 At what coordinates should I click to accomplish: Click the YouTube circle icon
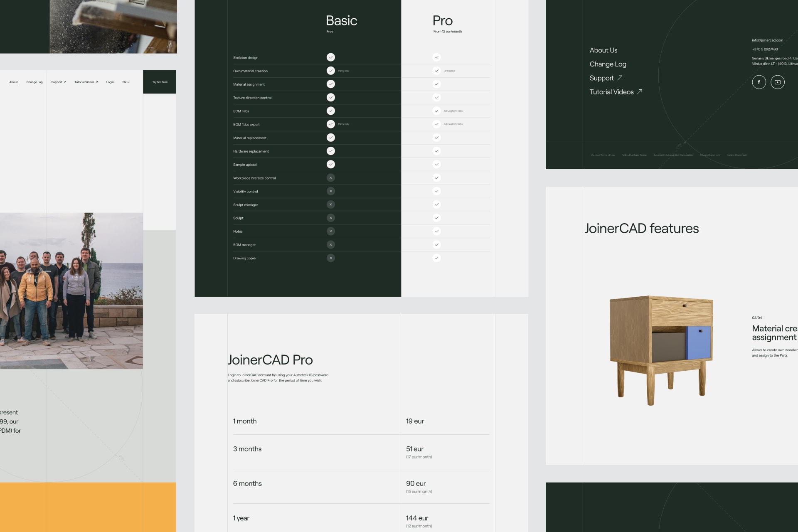coord(778,82)
